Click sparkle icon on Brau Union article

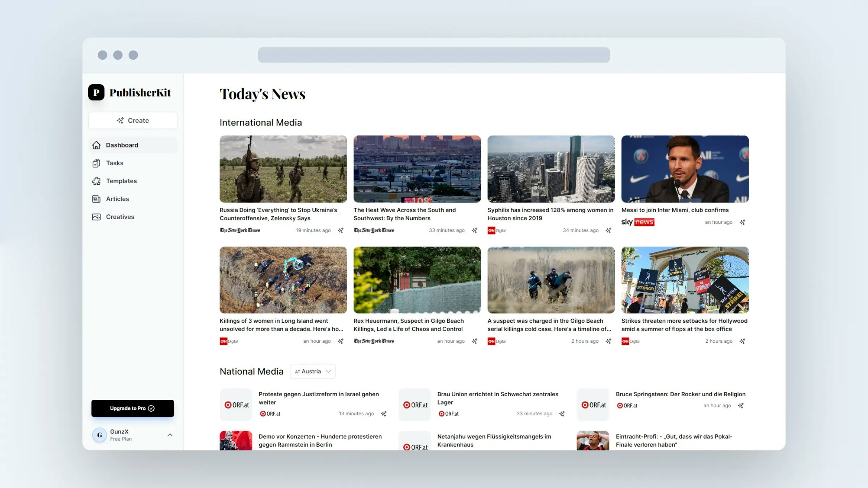562,414
